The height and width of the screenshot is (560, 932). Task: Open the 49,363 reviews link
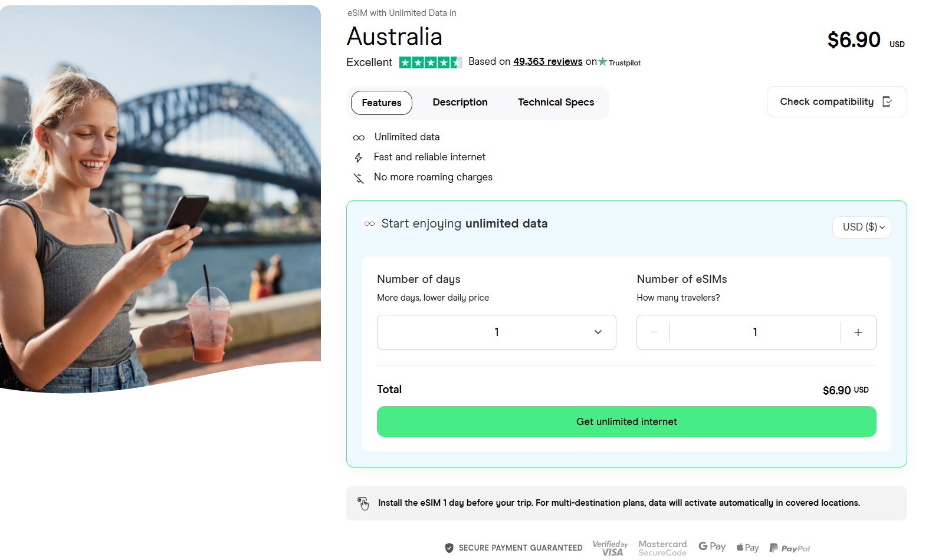point(547,61)
